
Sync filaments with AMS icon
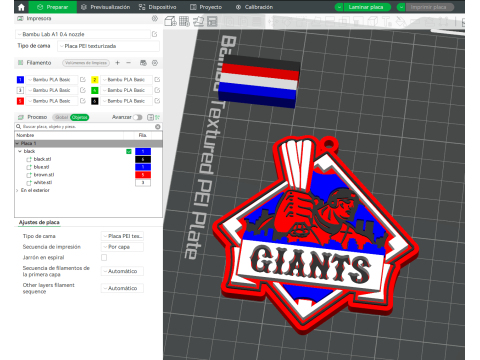(x=143, y=63)
